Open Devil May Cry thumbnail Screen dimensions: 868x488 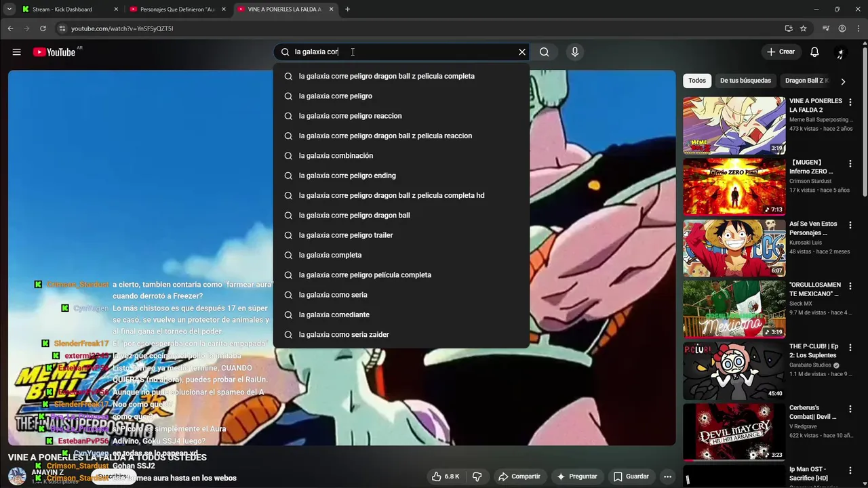734,432
